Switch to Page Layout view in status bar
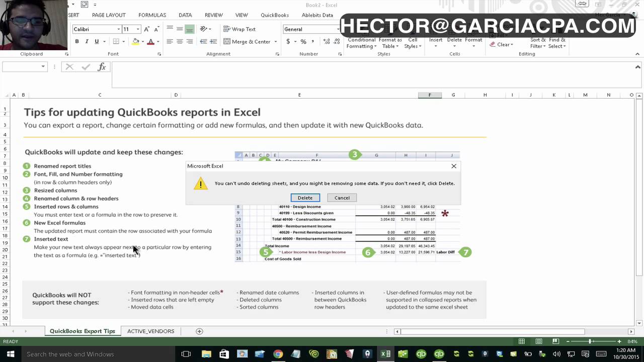The width and height of the screenshot is (644, 362). click(x=539, y=341)
